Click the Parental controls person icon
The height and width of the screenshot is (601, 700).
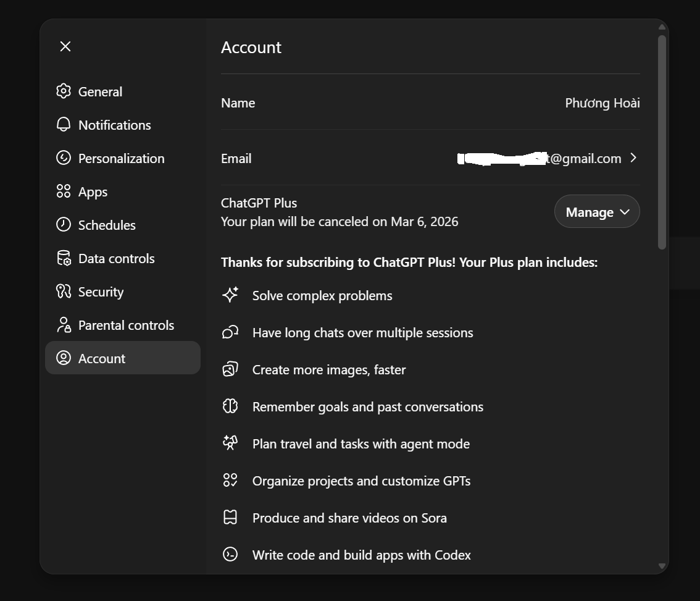[64, 325]
